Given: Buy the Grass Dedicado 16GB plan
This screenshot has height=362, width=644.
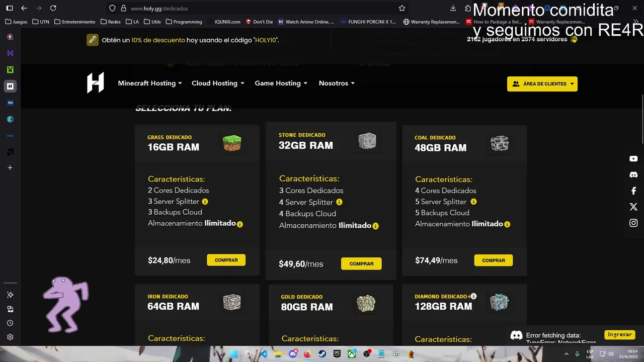Looking at the screenshot, I should coord(226,260).
